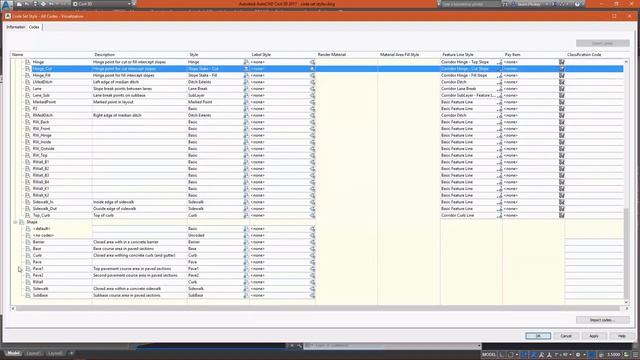Click the Cancel button
This screenshot has height=360, width=640.
(x=566, y=336)
